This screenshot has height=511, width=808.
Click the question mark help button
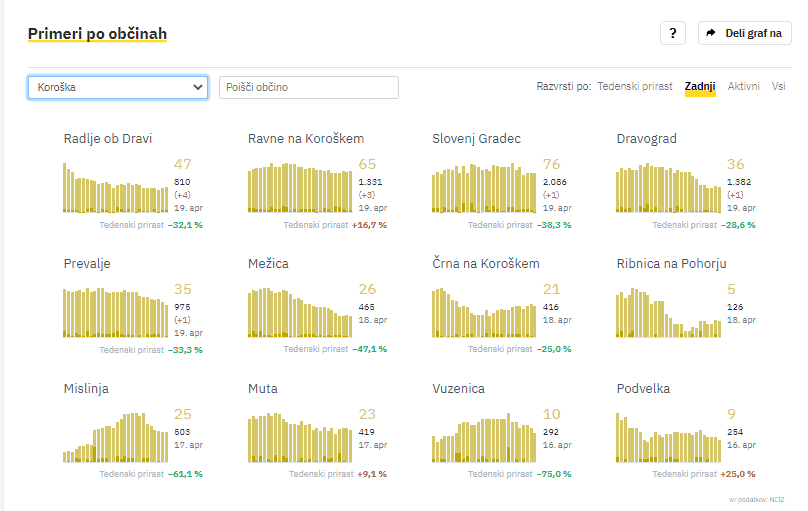(673, 33)
